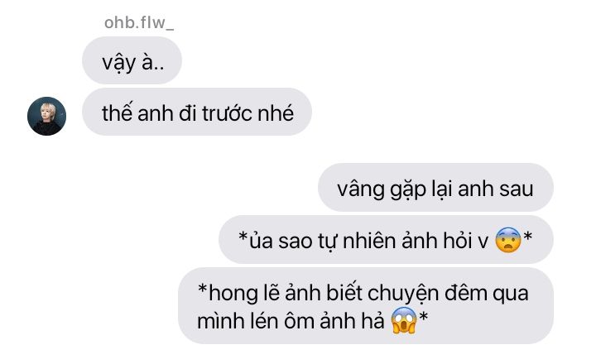Viewport: 596px width, 364px height.
Task: Tap the "ủa sao tự nhiên" message bubble
Action: pyautogui.click(x=386, y=240)
